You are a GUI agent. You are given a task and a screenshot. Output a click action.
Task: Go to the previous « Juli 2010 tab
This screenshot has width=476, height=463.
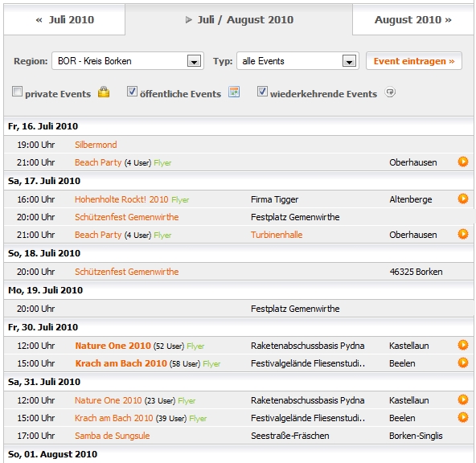click(64, 20)
